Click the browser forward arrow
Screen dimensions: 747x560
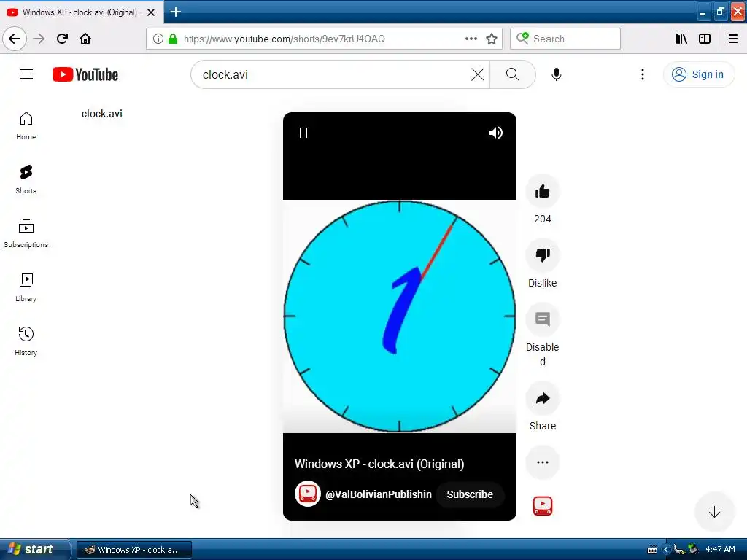tap(39, 39)
